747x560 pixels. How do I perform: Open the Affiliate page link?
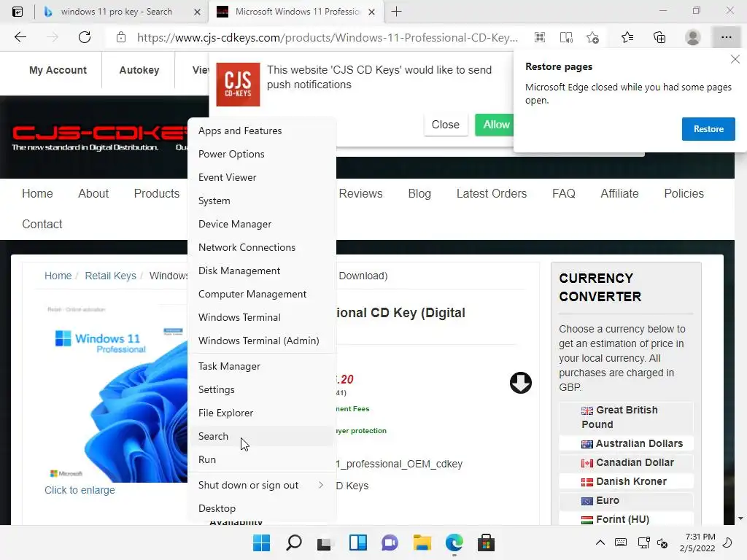[619, 193]
